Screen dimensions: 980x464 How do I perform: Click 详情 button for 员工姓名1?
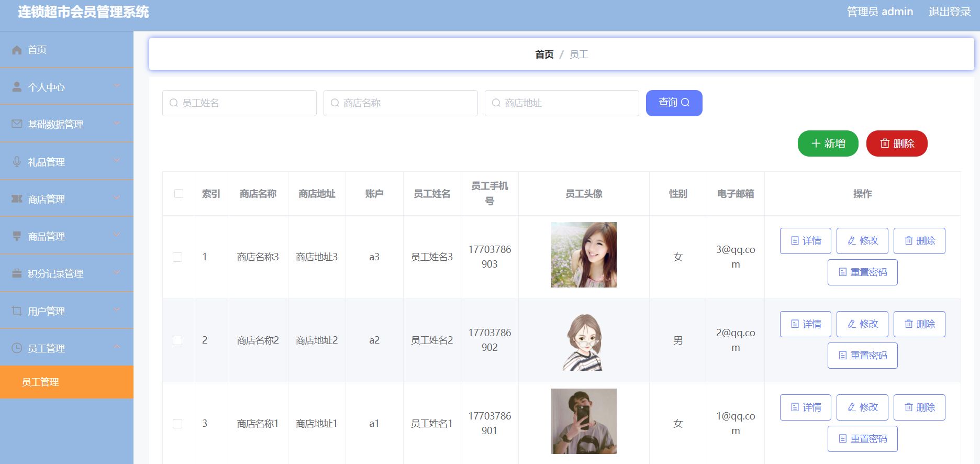pyautogui.click(x=805, y=407)
